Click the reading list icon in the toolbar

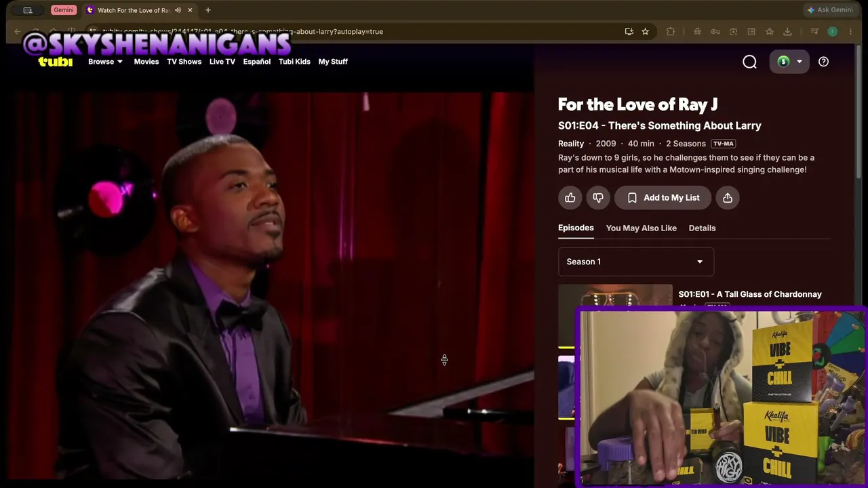(x=751, y=31)
